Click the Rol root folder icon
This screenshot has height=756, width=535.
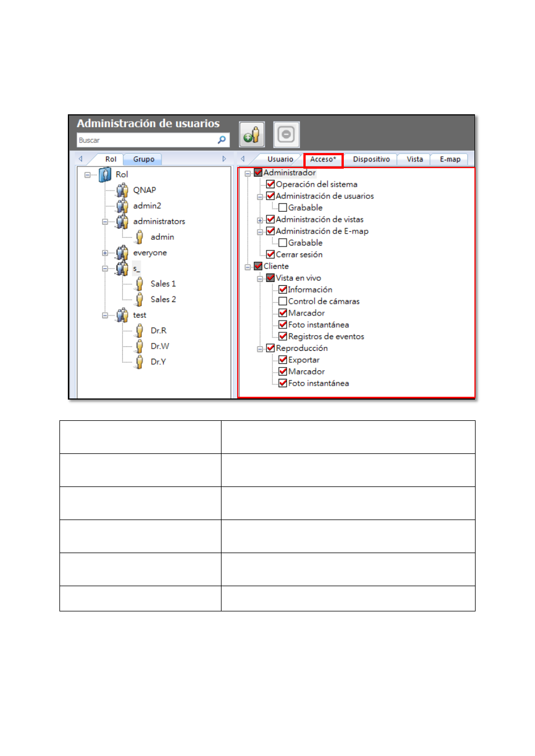click(x=105, y=174)
